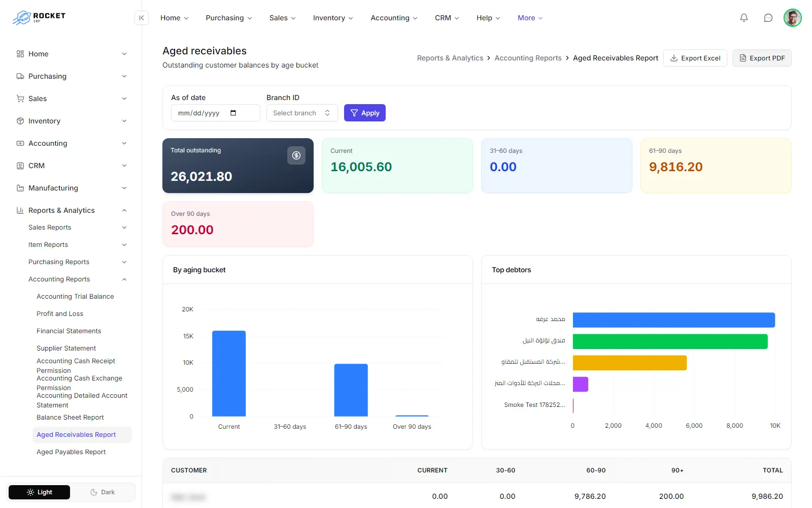The image size is (812, 508).
Task: Click the Inventory box icon in sidebar
Action: coord(20,121)
